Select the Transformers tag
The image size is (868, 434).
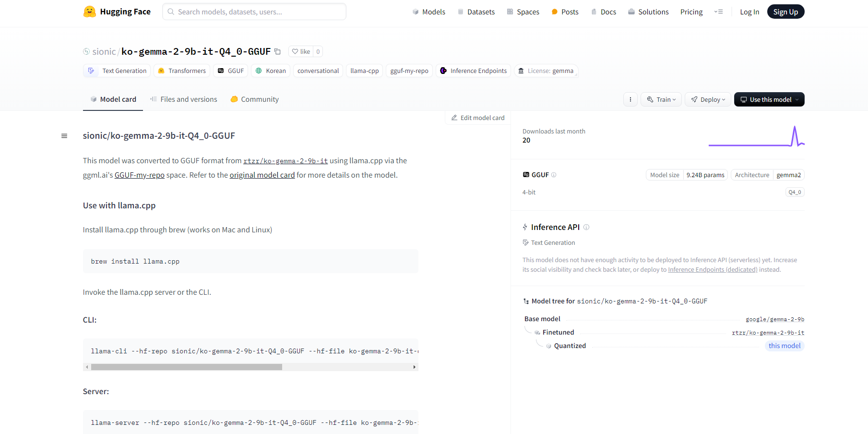coord(182,71)
